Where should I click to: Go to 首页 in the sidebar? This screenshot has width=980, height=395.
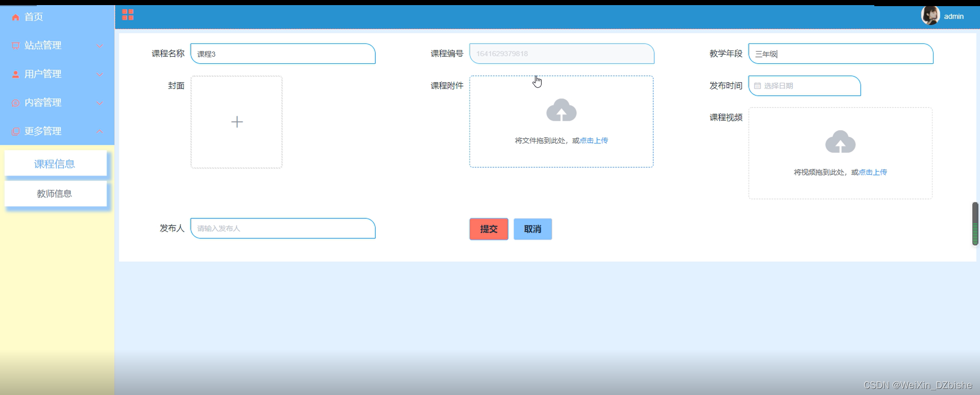click(x=57, y=17)
